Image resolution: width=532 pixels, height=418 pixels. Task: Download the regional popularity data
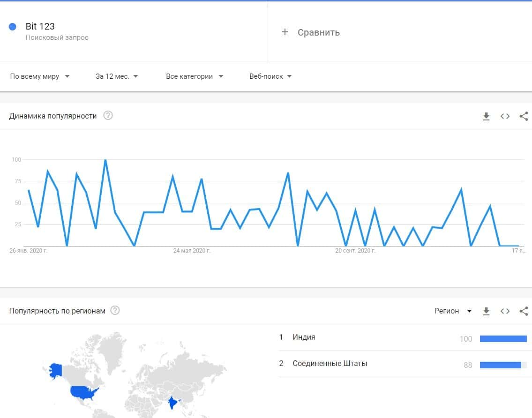point(486,311)
